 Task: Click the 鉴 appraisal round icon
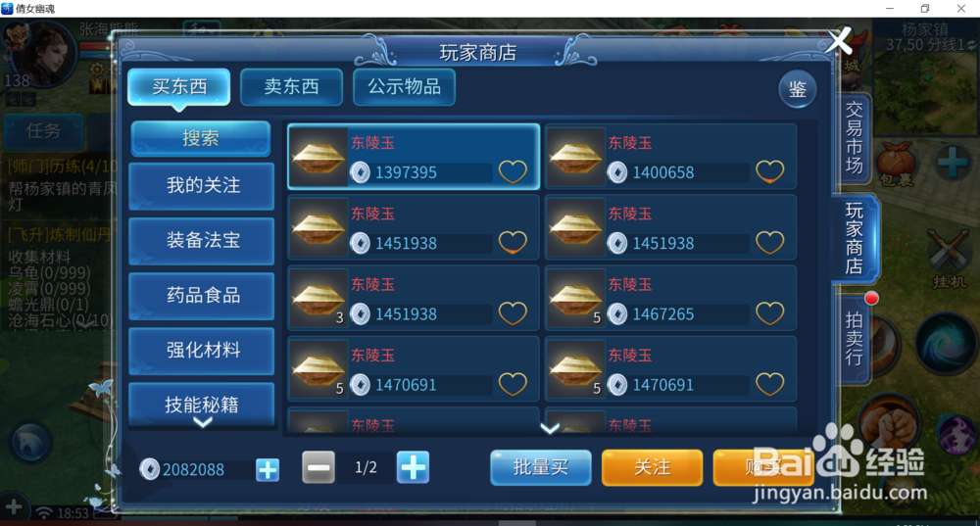(797, 89)
